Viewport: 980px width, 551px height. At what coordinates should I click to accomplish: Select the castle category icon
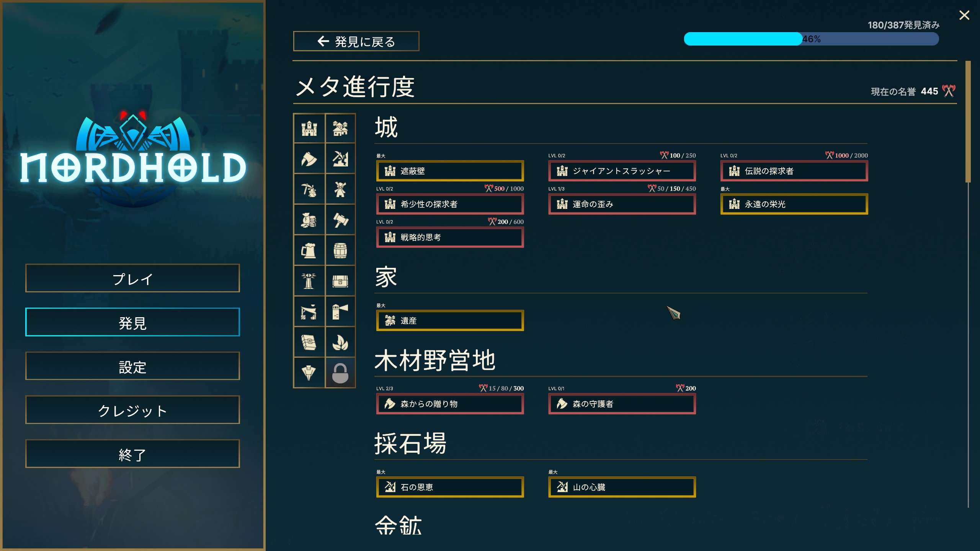(309, 129)
